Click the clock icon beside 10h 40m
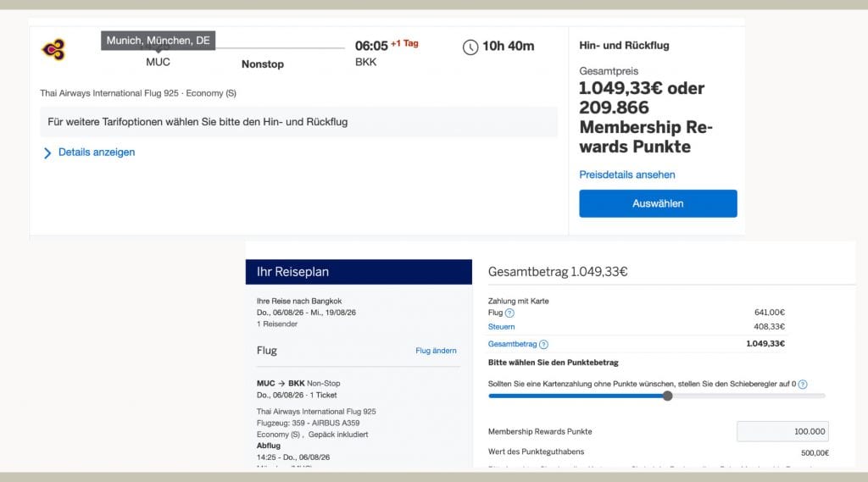Viewport: 868px width, 482px height. (x=470, y=47)
